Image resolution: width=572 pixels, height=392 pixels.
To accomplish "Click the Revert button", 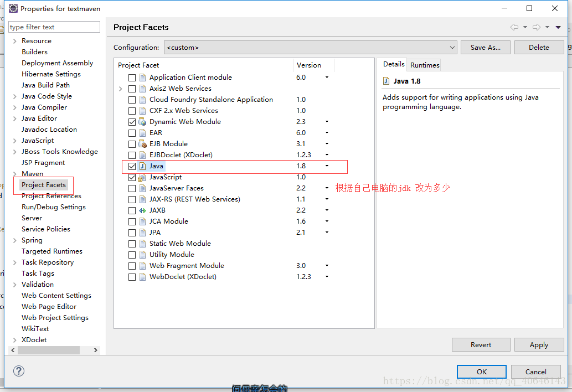I will [481, 344].
